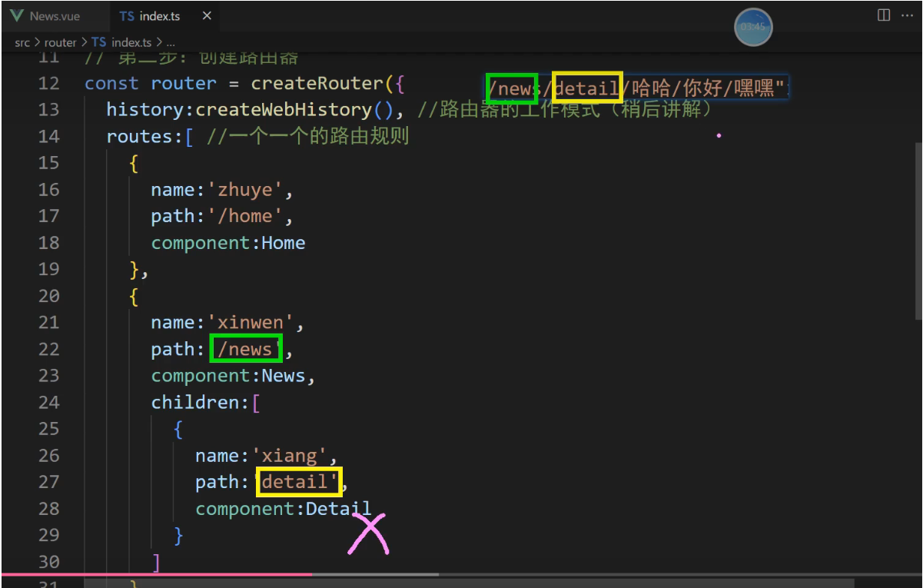This screenshot has width=923, height=588.
Task: Click 'Home' in component:Home
Action: 284,243
